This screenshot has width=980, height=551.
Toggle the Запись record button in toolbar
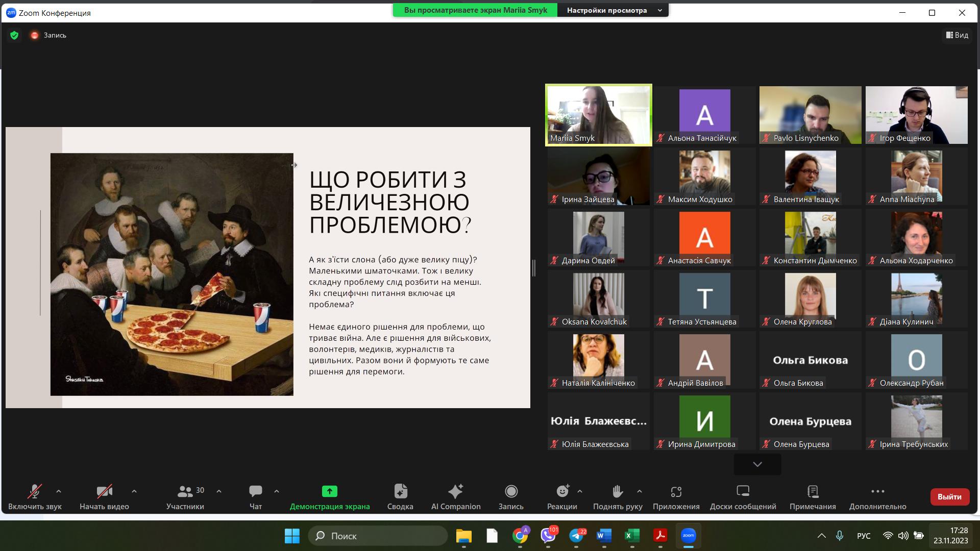click(x=510, y=491)
